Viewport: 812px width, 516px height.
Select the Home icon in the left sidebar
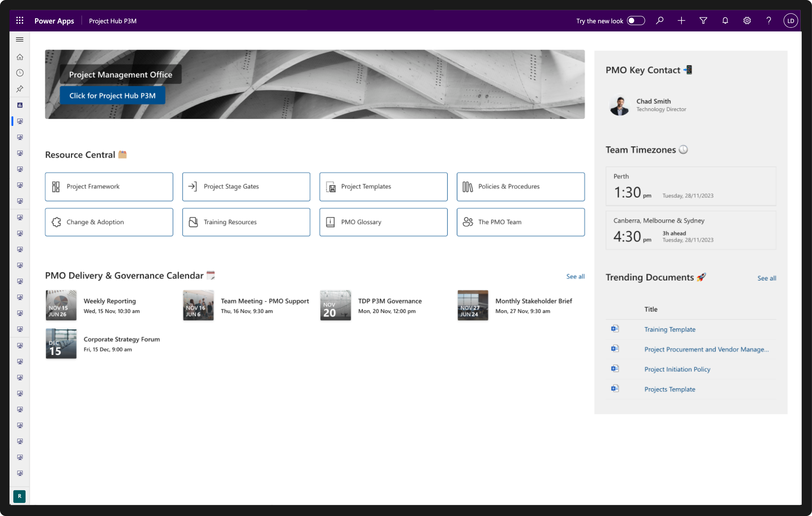click(x=20, y=57)
